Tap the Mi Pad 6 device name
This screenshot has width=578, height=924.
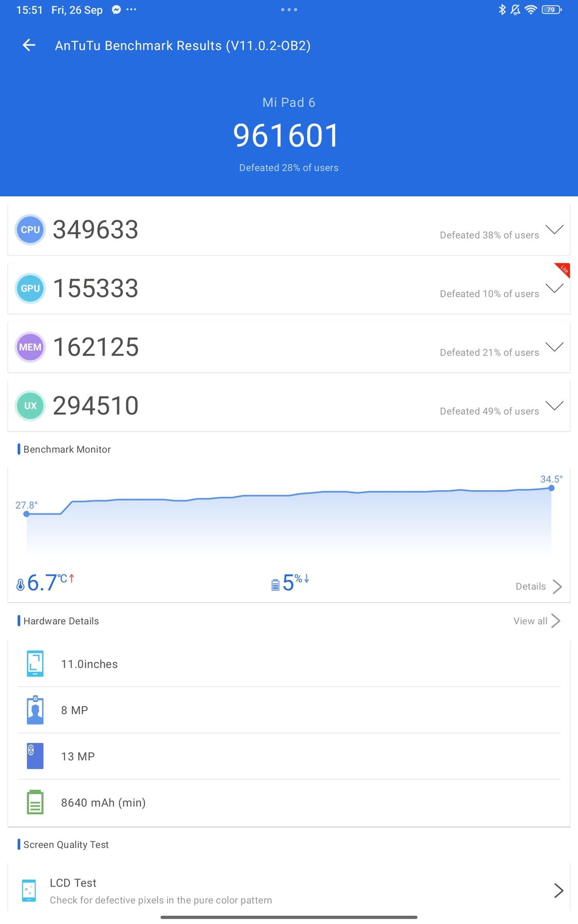click(289, 102)
